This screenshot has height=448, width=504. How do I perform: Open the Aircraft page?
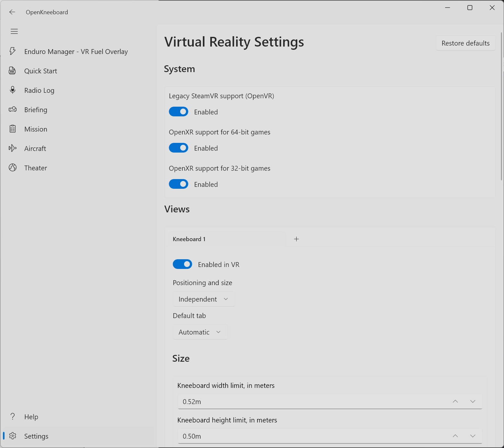[x=35, y=149]
